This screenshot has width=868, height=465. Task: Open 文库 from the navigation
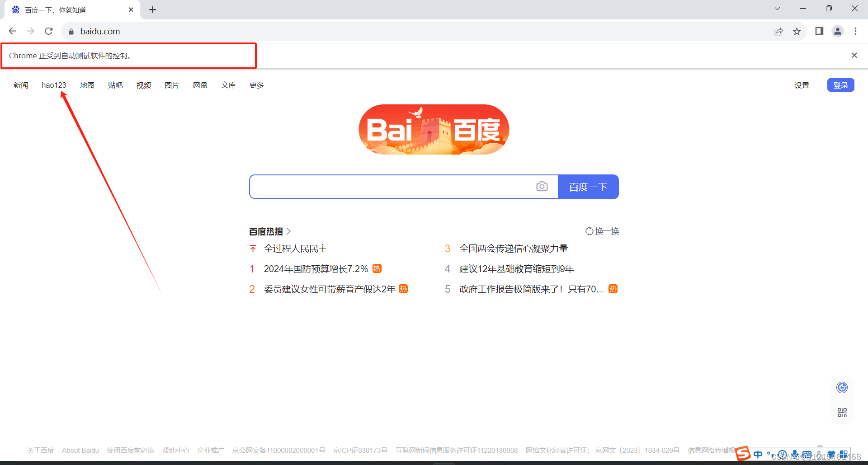(x=228, y=85)
